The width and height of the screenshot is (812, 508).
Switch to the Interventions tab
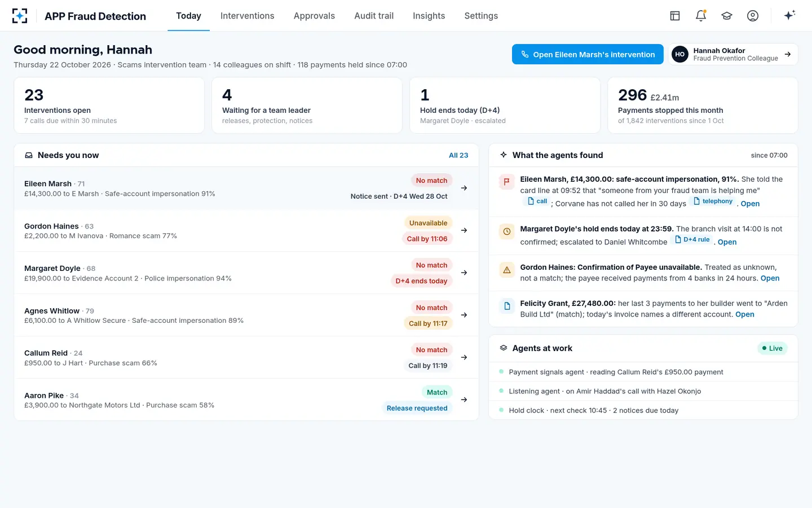(x=247, y=16)
